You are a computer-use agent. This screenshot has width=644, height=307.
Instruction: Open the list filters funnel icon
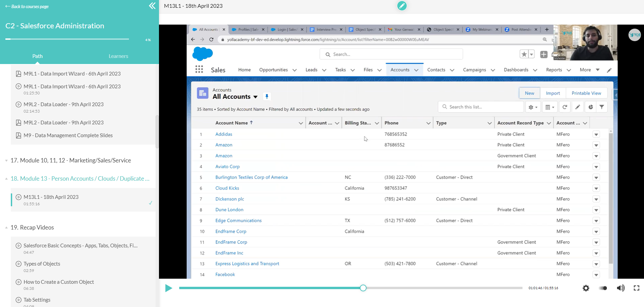tap(602, 107)
